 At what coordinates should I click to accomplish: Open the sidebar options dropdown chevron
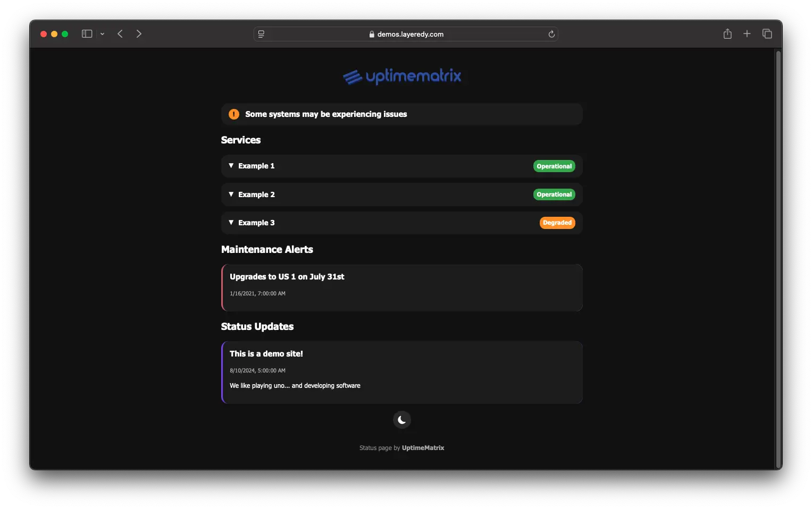(x=102, y=34)
